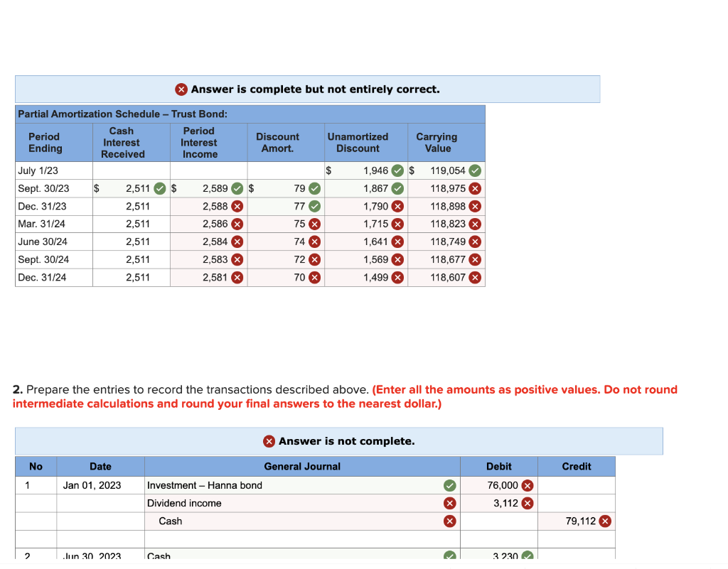This screenshot has height=569, width=728.
Task: Click red X beside unamortized discount 1,499
Action: (397, 277)
